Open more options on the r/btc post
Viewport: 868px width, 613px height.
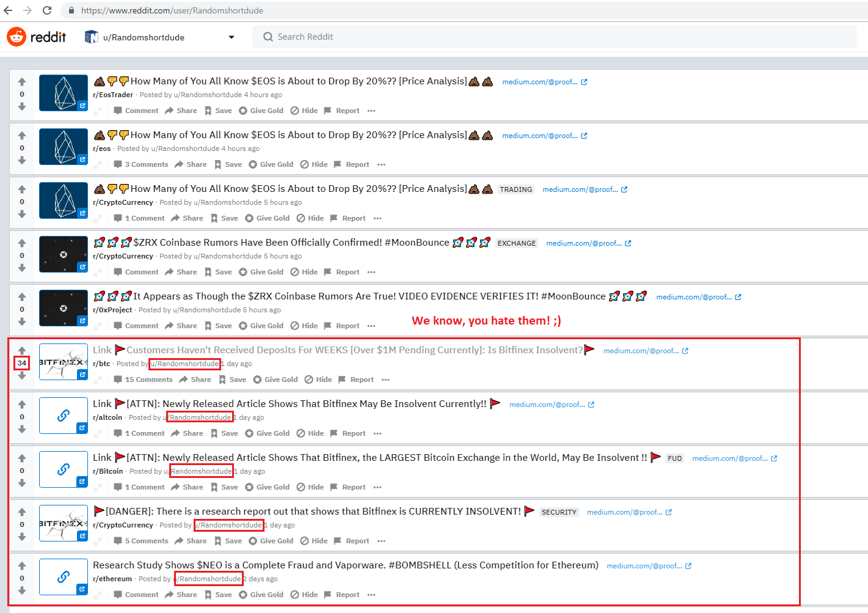click(x=385, y=380)
